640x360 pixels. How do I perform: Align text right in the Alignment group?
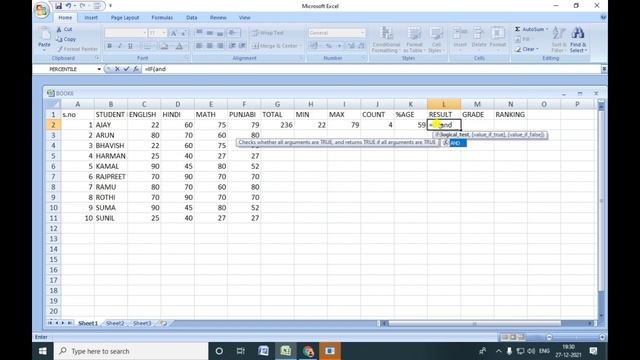[x=220, y=46]
